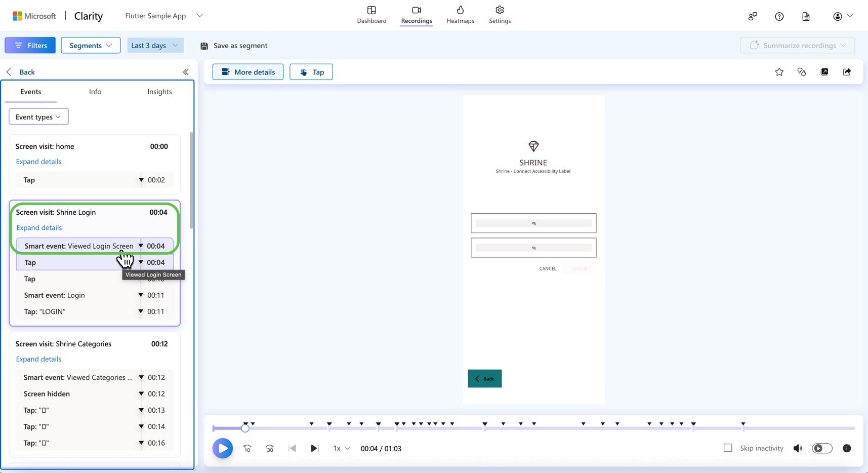This screenshot has width=868, height=473.
Task: Expand details for Screen visit: Shrine Login
Action: point(39,227)
